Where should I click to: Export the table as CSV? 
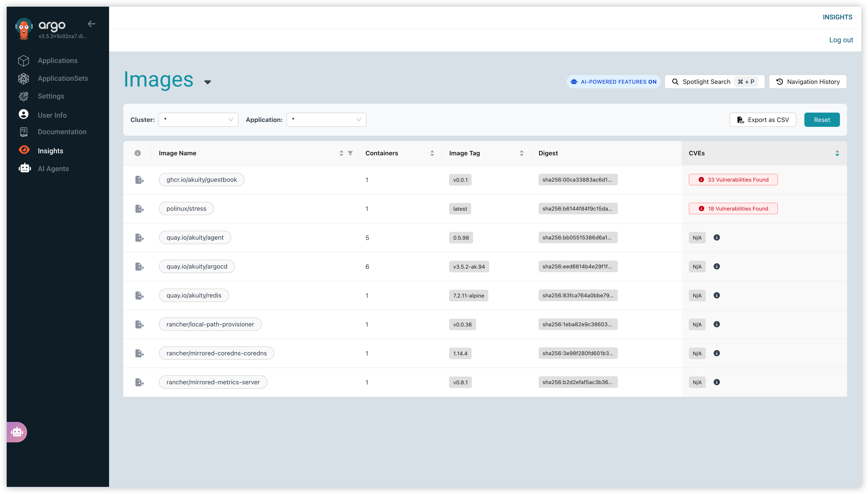pyautogui.click(x=763, y=120)
